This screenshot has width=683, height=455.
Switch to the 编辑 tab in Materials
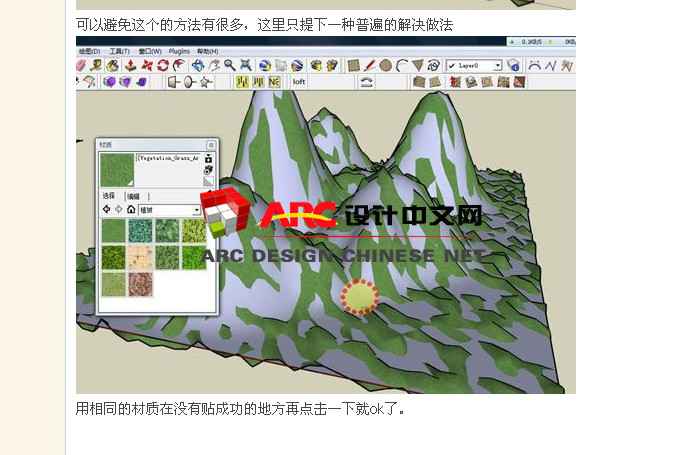(x=133, y=197)
